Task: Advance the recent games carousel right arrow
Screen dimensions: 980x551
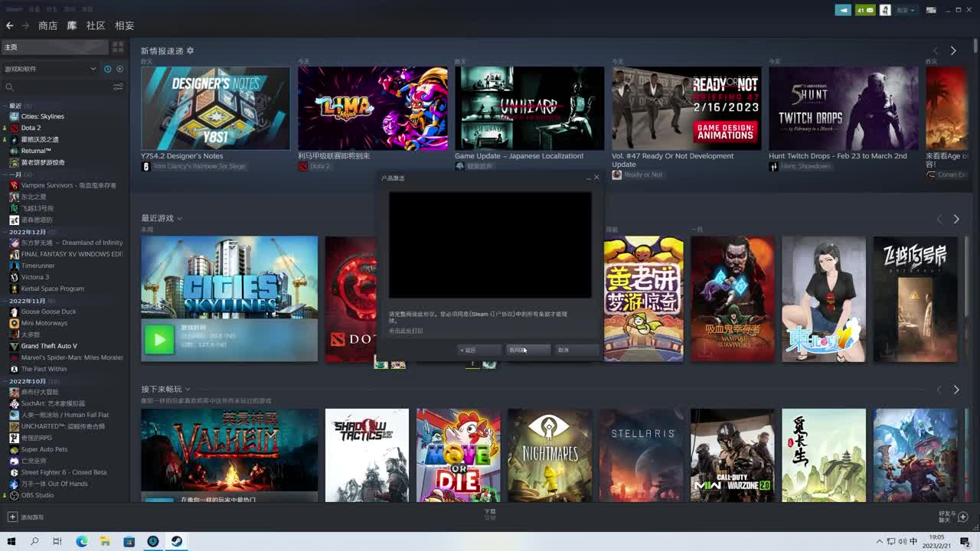Action: point(955,219)
